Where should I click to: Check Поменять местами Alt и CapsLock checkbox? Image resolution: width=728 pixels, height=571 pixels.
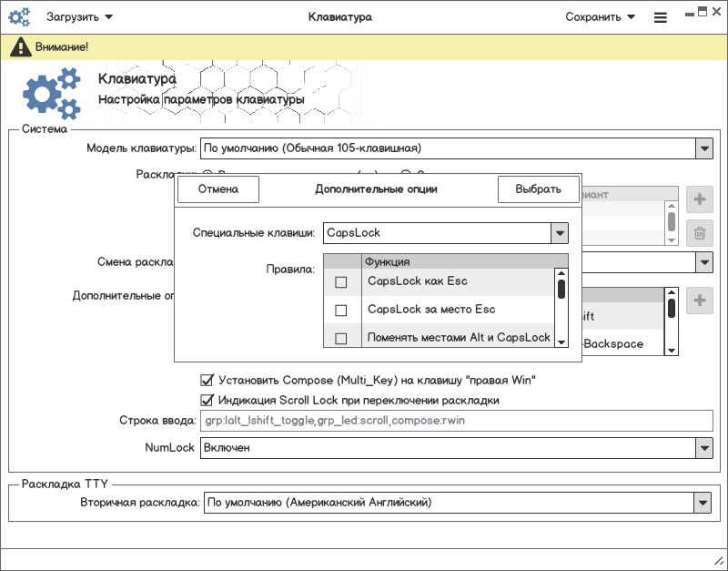[340, 338]
